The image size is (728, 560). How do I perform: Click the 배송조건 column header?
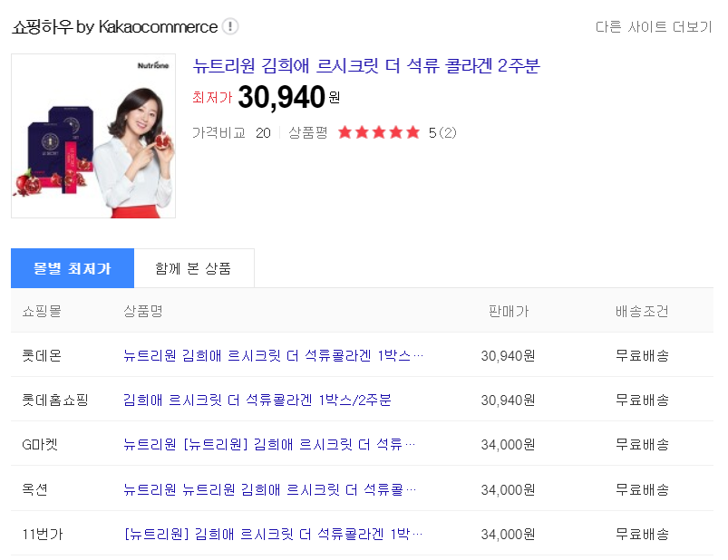tap(642, 311)
